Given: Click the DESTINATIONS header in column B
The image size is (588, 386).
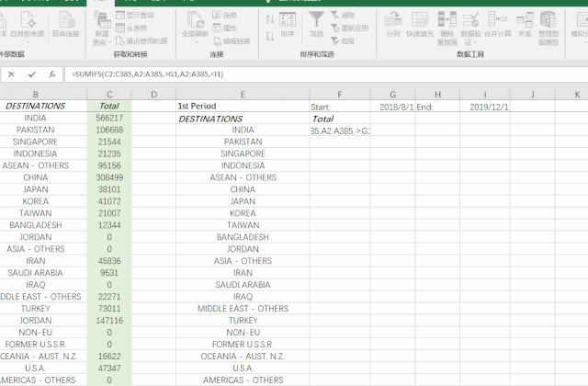Looking at the screenshot, I should click(35, 107).
